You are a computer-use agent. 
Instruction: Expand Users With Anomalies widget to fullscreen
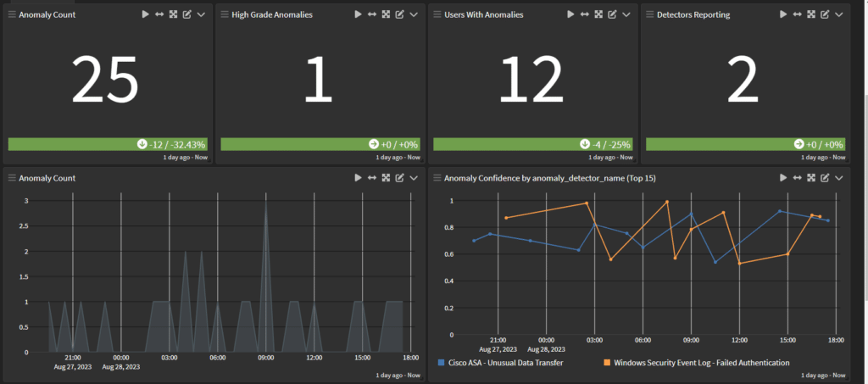[598, 14]
